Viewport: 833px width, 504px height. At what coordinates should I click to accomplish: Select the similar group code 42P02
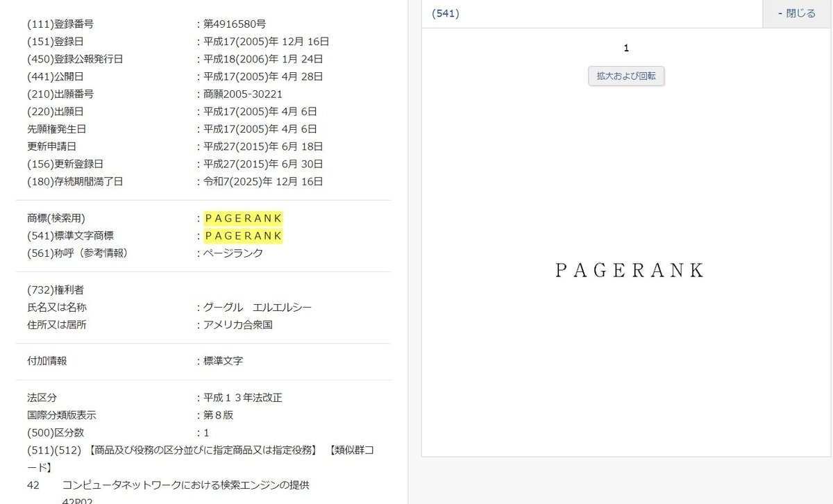[78, 501]
